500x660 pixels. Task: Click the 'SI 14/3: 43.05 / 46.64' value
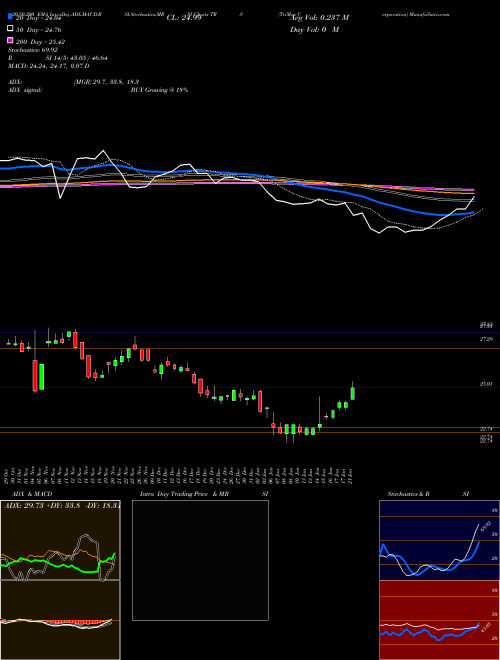point(77,58)
